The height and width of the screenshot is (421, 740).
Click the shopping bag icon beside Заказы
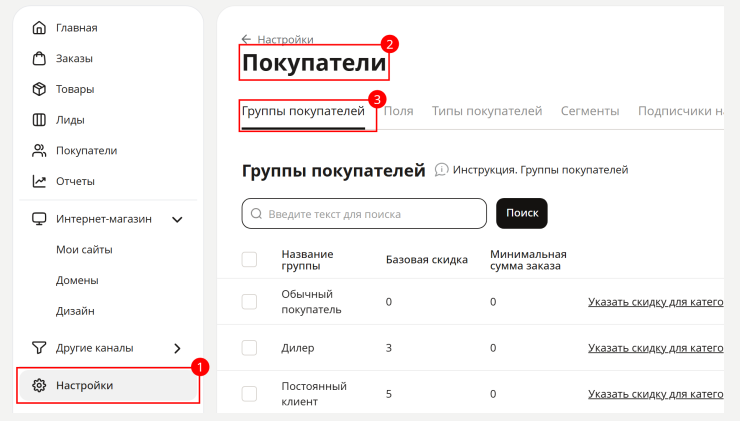click(39, 59)
